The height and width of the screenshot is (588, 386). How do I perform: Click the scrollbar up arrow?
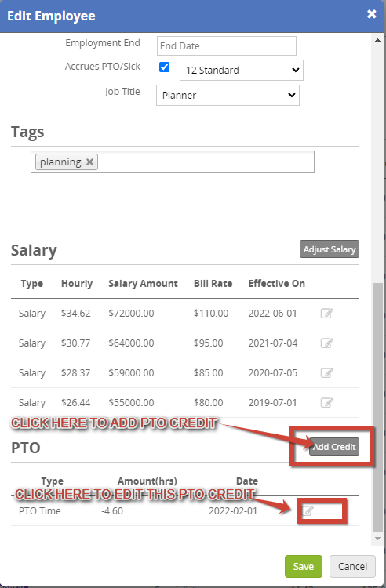click(x=377, y=40)
